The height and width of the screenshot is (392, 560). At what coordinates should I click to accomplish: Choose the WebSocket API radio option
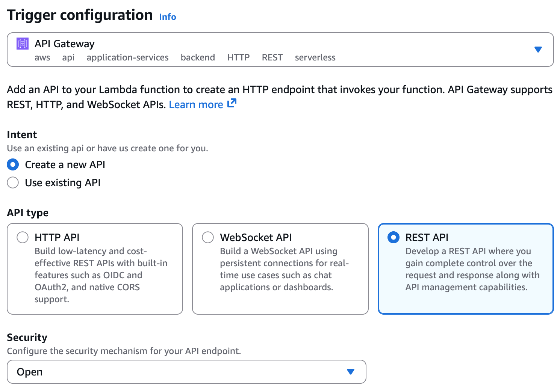208,237
